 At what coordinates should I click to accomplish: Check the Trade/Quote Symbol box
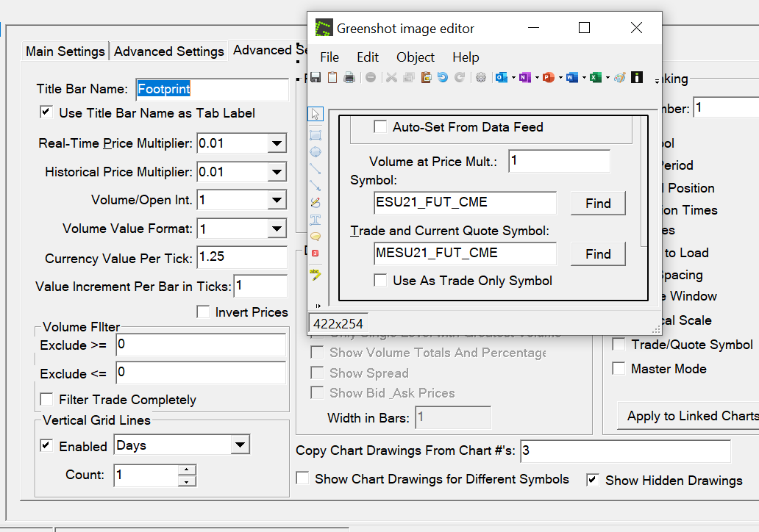(x=619, y=345)
